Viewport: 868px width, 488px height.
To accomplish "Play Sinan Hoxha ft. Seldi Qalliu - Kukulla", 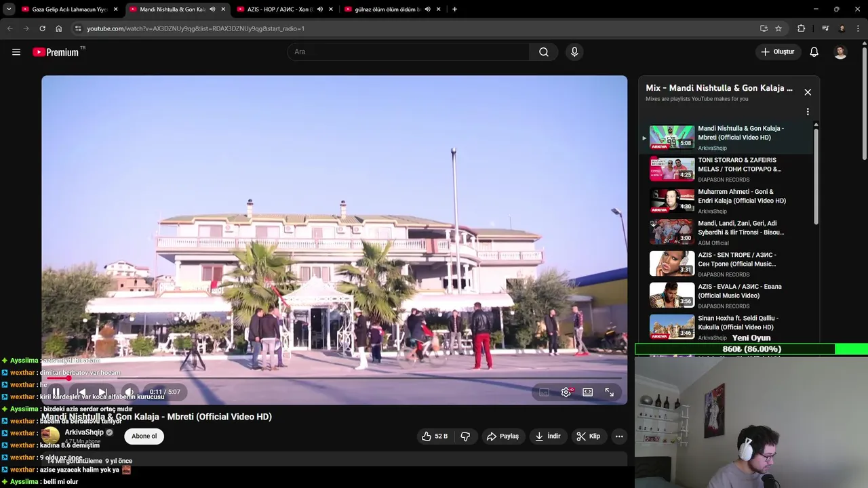I will coord(727,327).
